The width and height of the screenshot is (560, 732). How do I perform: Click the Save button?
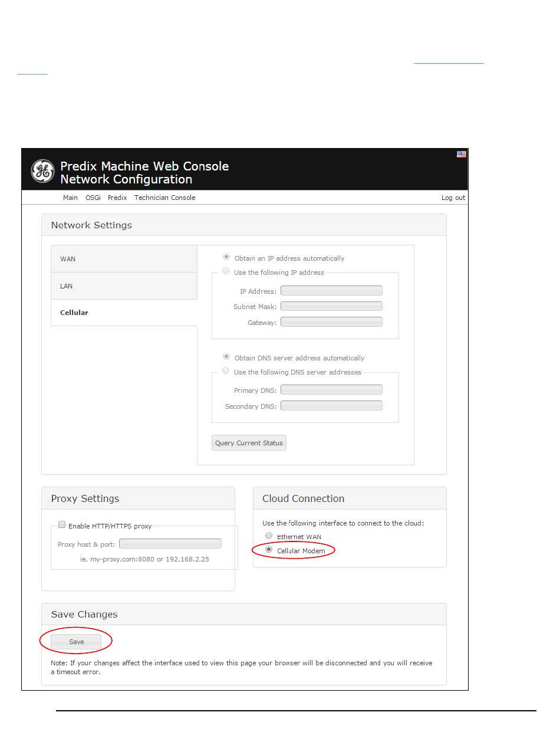tap(76, 642)
